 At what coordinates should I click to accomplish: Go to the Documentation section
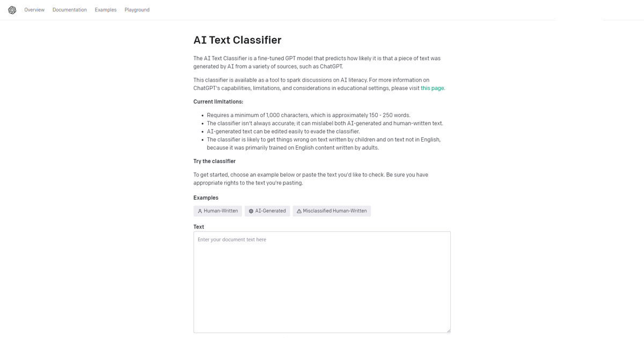coord(70,10)
